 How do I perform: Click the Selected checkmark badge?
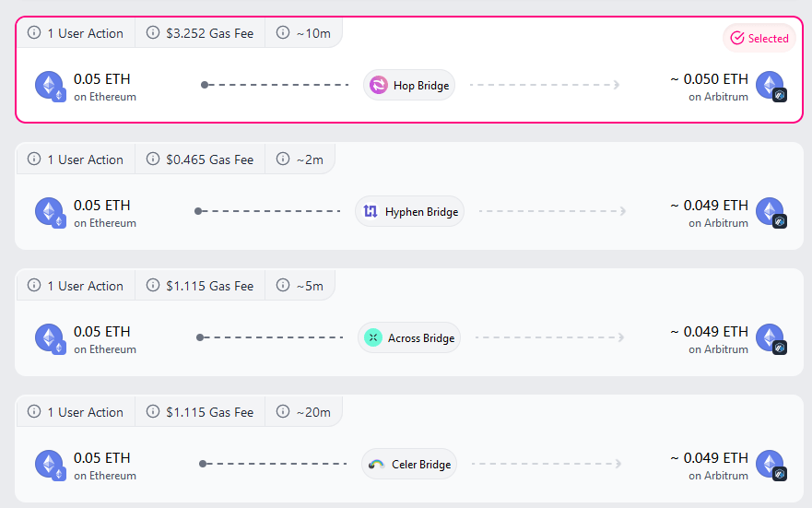[x=759, y=39]
